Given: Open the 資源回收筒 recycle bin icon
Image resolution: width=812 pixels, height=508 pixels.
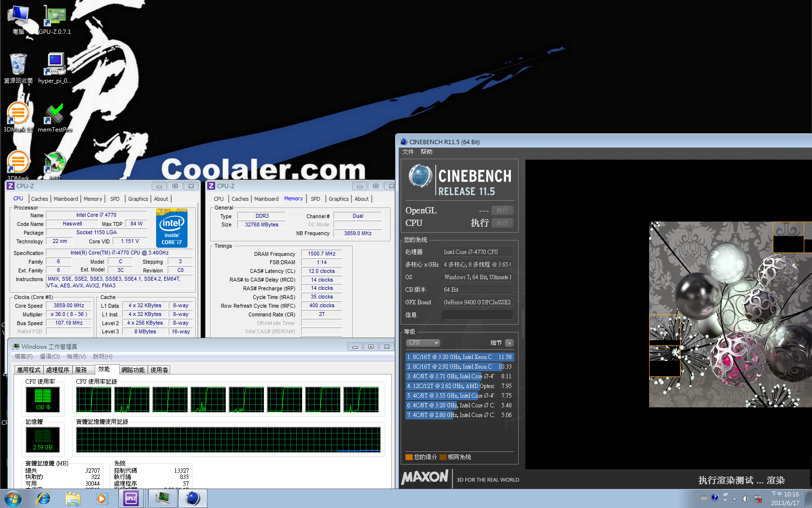Looking at the screenshot, I should coord(18,68).
